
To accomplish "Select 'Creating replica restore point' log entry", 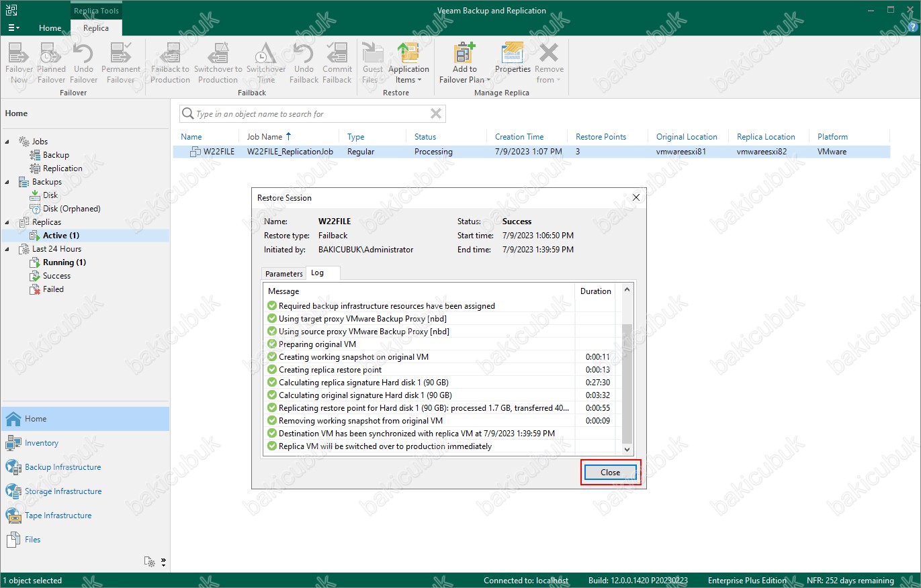I will pos(330,370).
